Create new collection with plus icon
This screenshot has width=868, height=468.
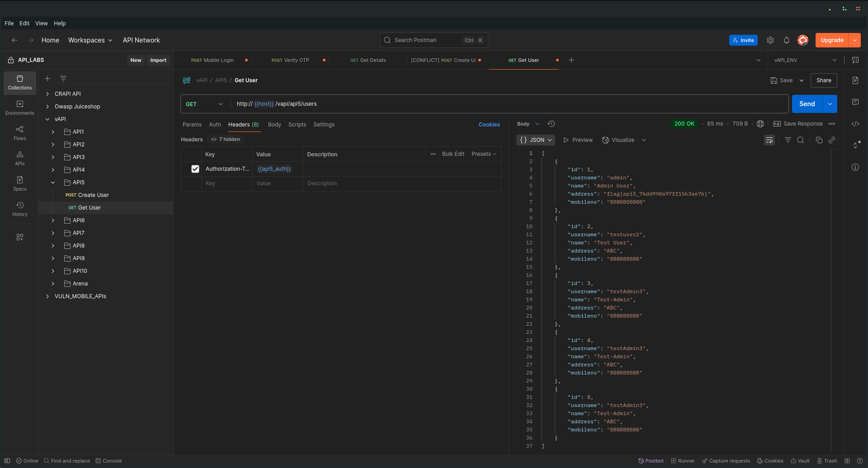tap(47, 79)
